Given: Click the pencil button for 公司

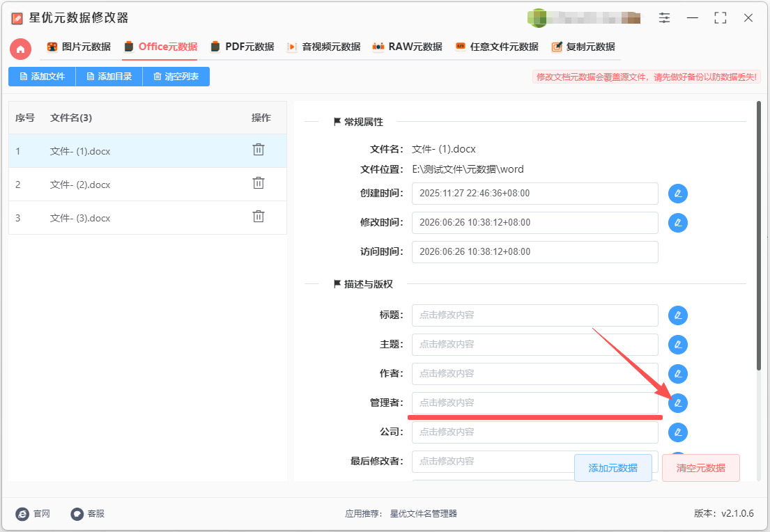Looking at the screenshot, I should pos(678,432).
